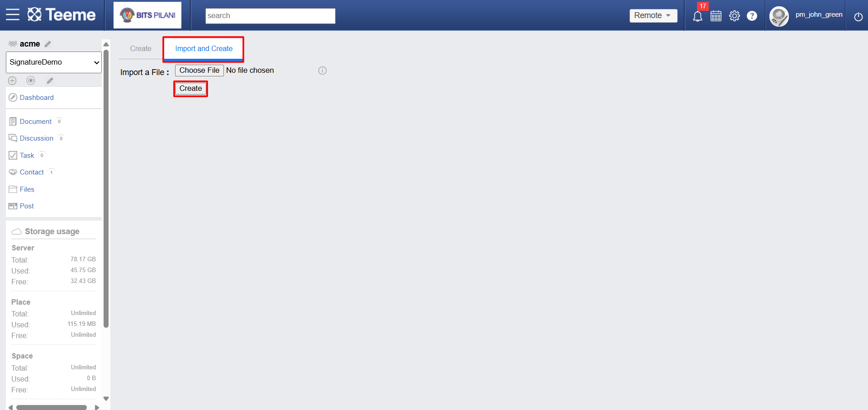Open the pm_john_green profile avatar

(779, 17)
